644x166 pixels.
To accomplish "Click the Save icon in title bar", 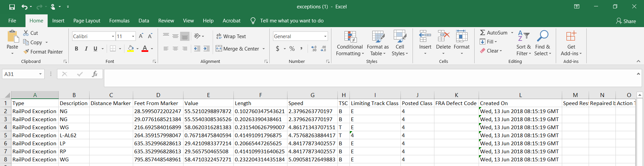I will click(12, 7).
